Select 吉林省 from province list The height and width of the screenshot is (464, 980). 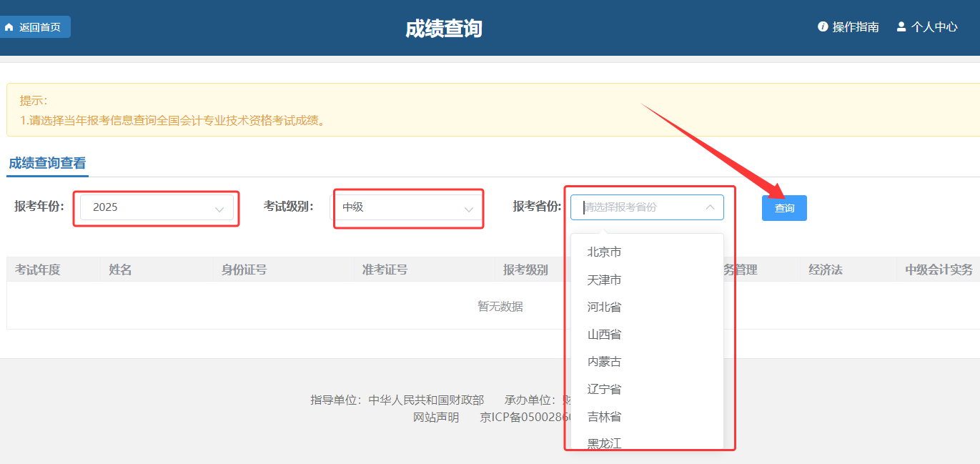point(604,416)
